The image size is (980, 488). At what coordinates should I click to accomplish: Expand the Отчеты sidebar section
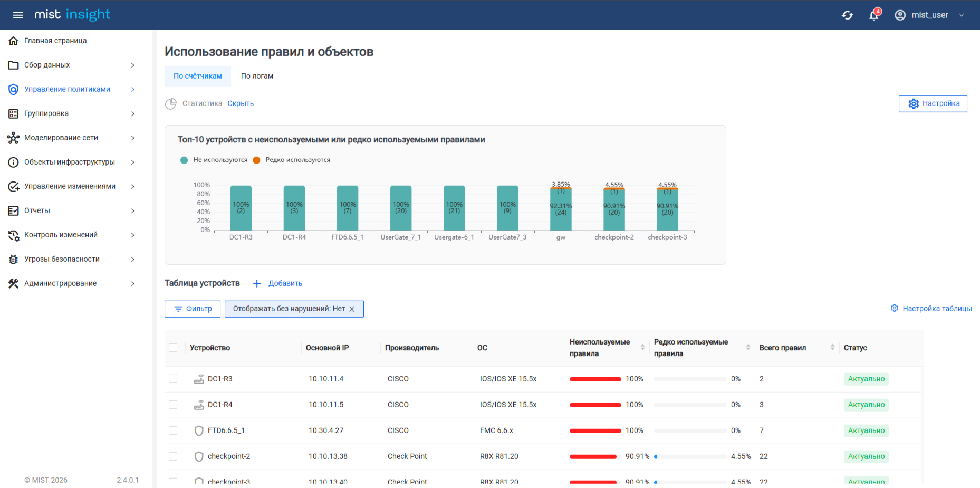[132, 211]
